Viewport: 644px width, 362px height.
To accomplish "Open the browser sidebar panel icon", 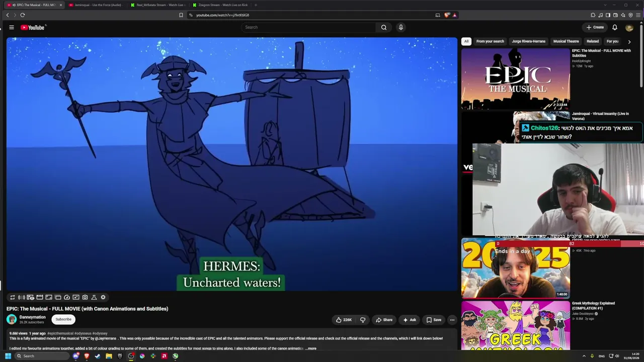I will (608, 15).
